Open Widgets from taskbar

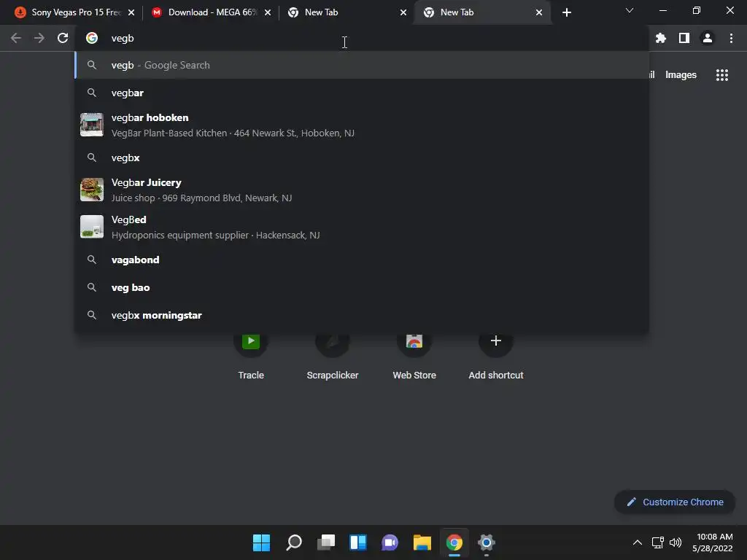pyautogui.click(x=357, y=542)
